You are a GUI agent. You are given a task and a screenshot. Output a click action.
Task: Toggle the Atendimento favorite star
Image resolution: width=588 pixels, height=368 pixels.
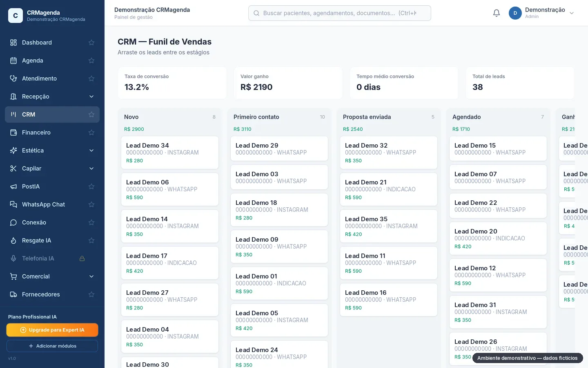click(x=91, y=79)
